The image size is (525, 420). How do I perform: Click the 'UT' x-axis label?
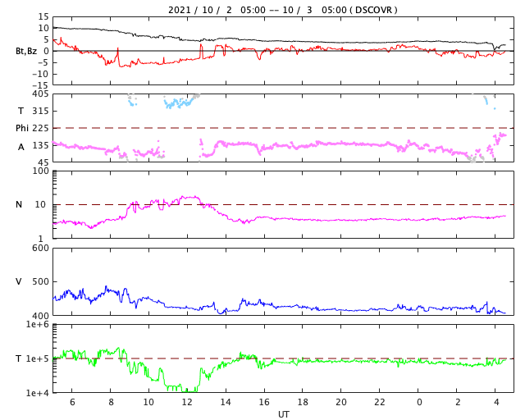click(283, 414)
